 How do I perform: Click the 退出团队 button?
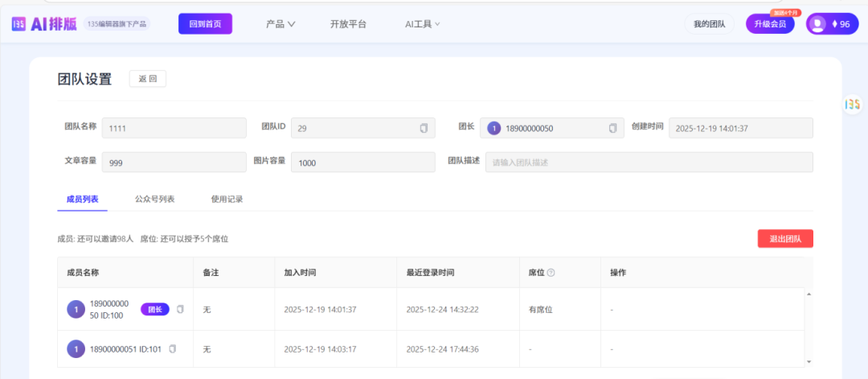784,239
